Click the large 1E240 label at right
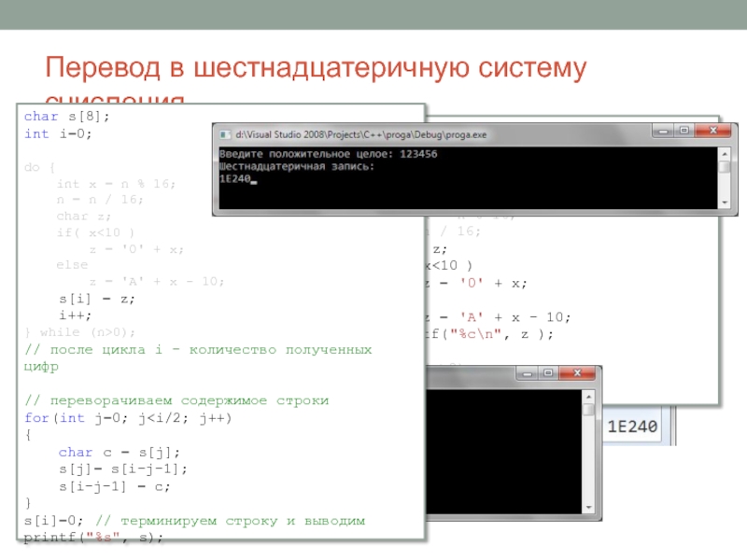Viewport: 747px width, 560px height. pyautogui.click(x=632, y=427)
